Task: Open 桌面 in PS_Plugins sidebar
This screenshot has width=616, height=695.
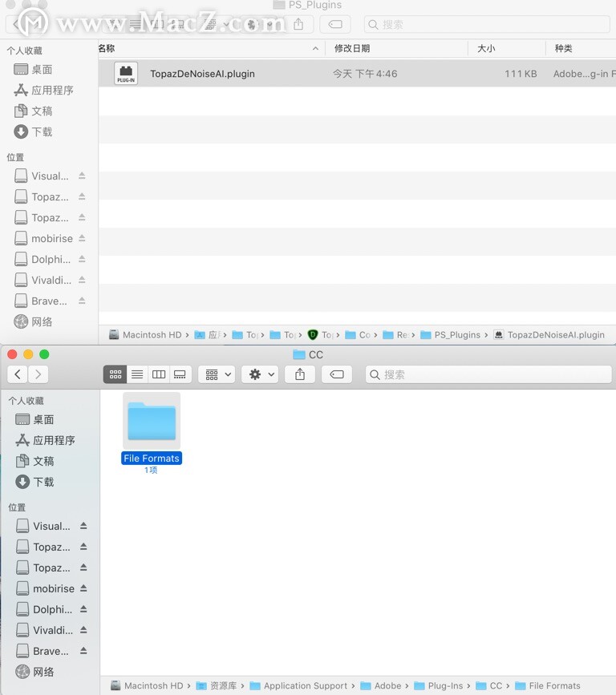Action: [x=33, y=70]
